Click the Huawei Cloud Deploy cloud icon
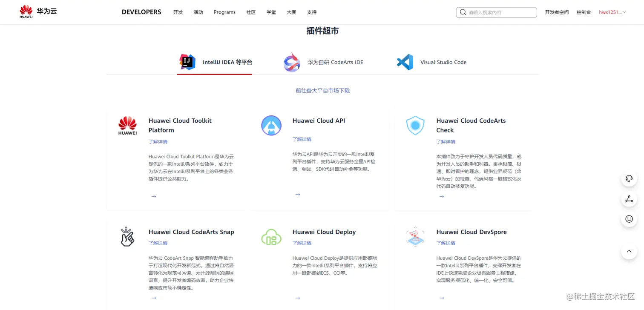Image resolution: width=644 pixels, height=310 pixels. pos(271,237)
